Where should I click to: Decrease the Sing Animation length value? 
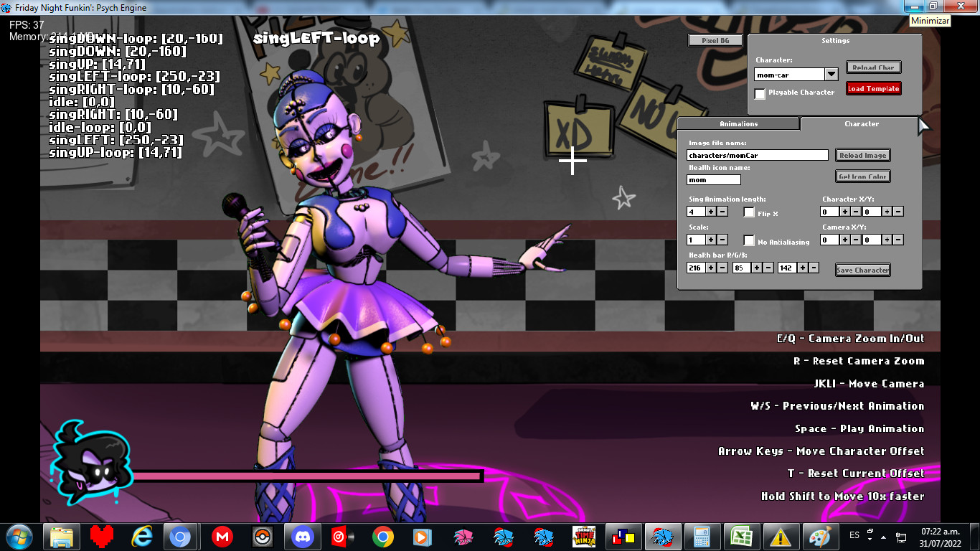point(722,212)
